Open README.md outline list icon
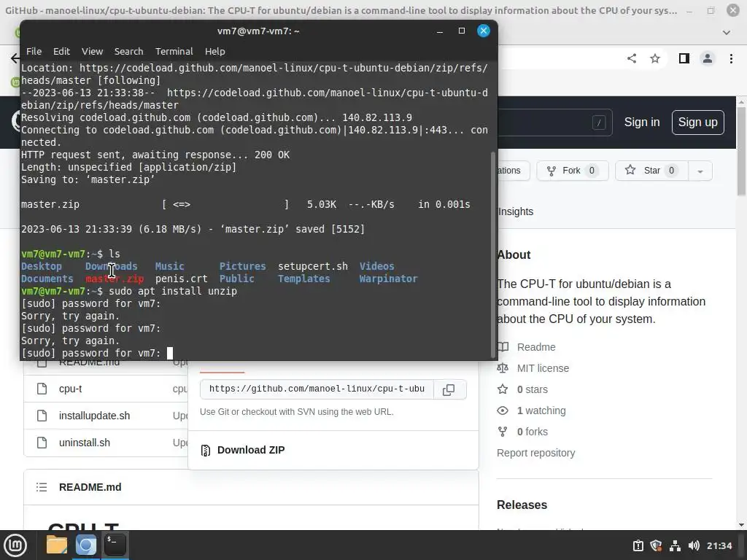747x560 pixels. [42, 487]
